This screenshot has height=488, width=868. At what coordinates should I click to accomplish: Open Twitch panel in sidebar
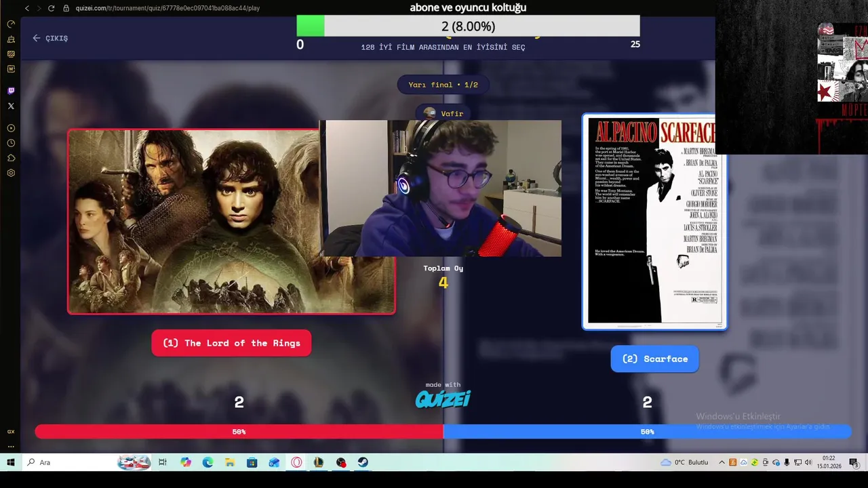point(11,91)
